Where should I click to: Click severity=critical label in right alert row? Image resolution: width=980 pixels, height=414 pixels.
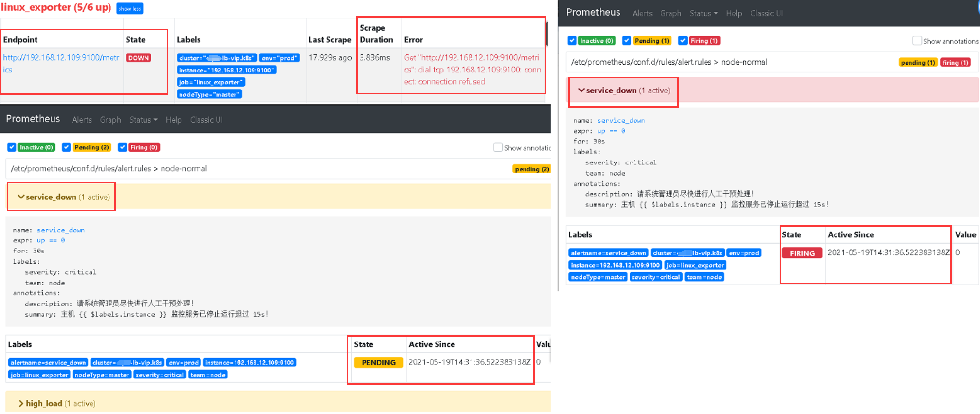tap(655, 277)
